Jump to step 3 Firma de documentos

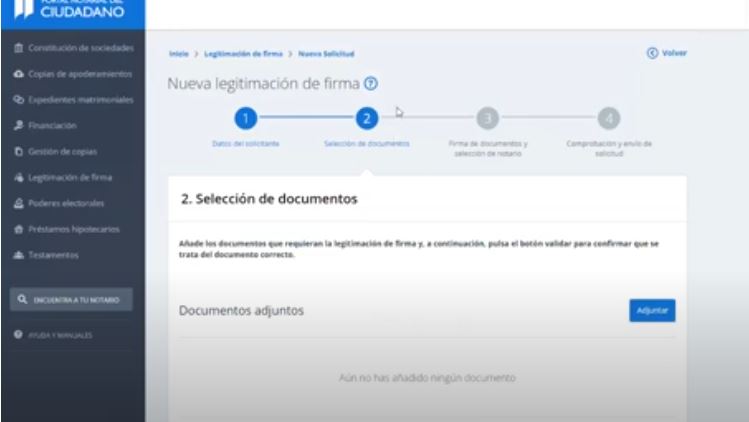(x=487, y=118)
